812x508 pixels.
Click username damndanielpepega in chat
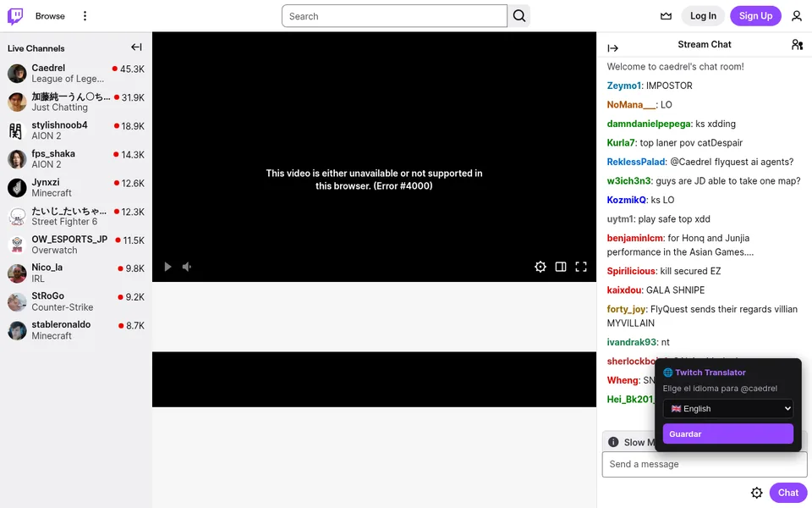point(649,124)
